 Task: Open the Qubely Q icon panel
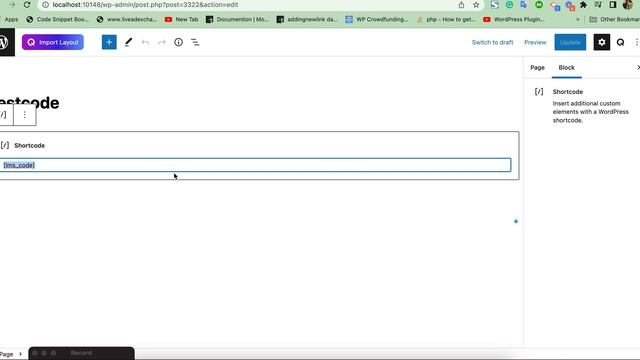[620, 42]
